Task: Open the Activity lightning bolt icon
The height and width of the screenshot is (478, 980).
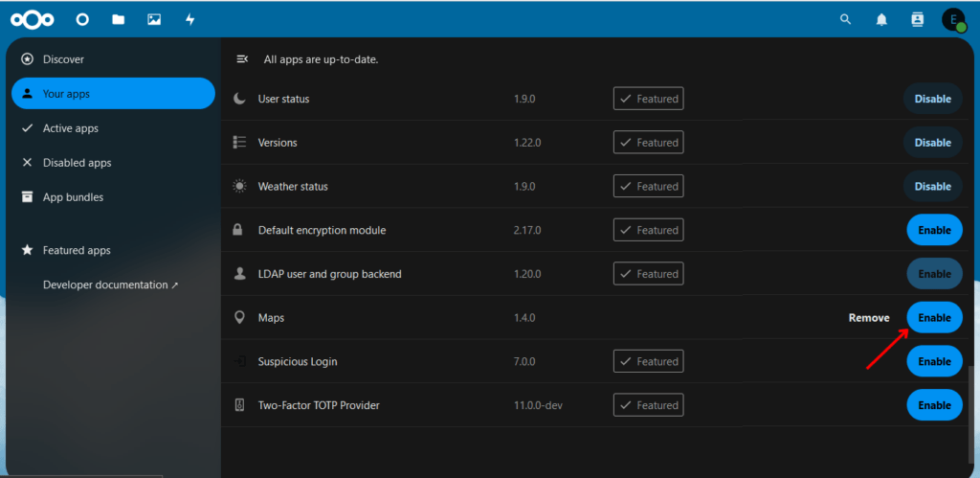Action: [189, 19]
